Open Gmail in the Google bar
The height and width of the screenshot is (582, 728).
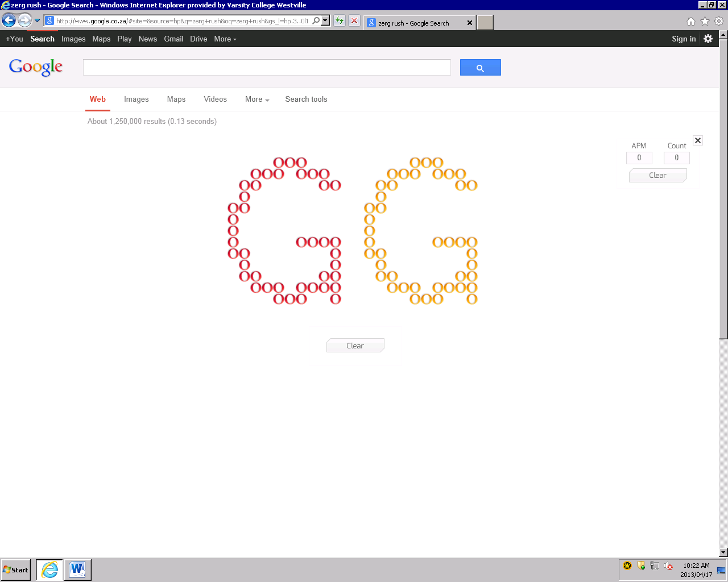173,39
